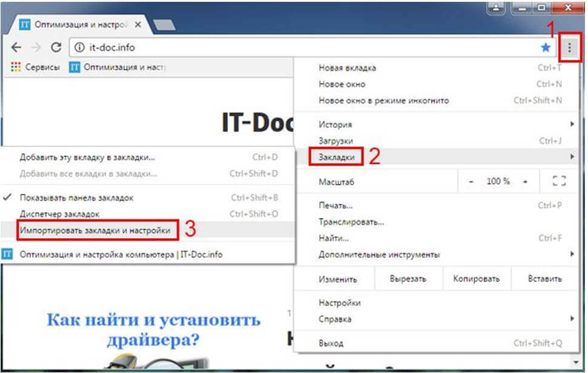Click the it-doc.info address bar

(303, 47)
